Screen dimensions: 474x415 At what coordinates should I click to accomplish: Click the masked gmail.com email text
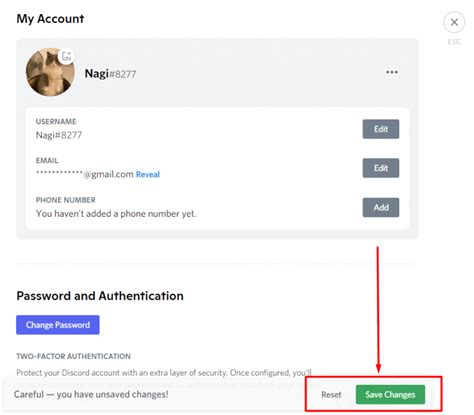pos(85,174)
